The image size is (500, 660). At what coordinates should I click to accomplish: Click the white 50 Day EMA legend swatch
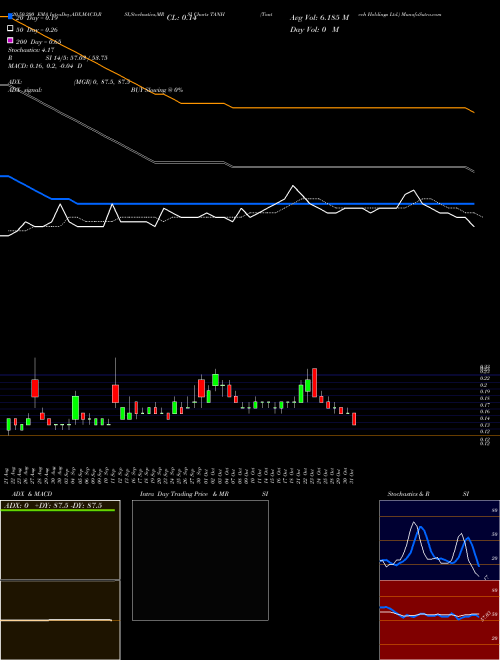[x=10, y=29]
